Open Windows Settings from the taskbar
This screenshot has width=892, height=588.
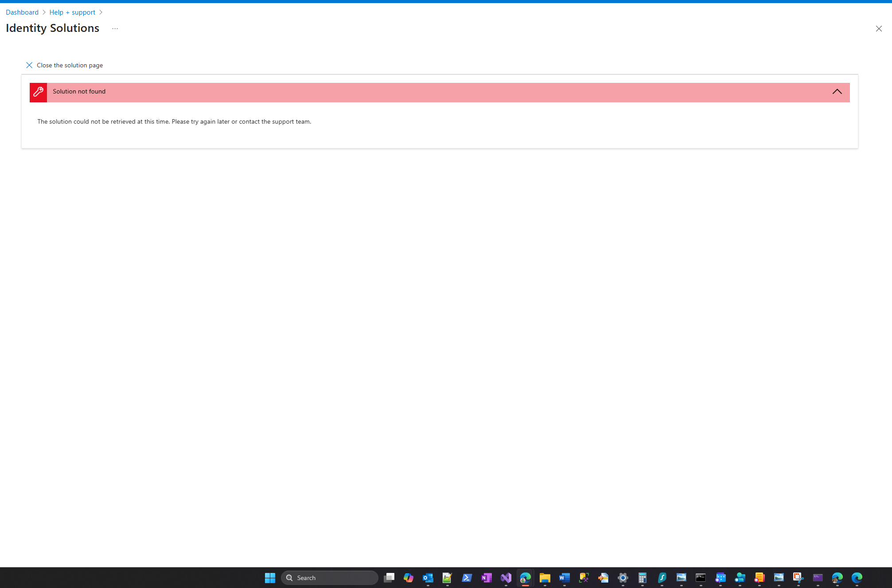point(623,578)
